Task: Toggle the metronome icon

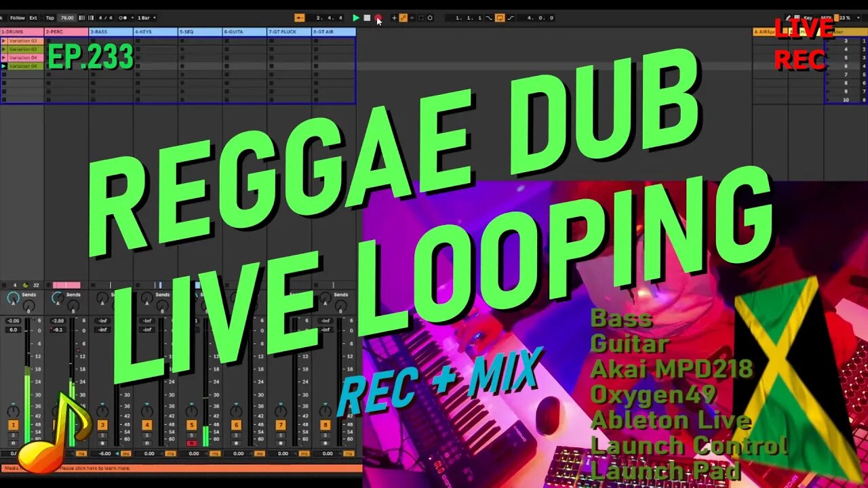Action: 123,18
